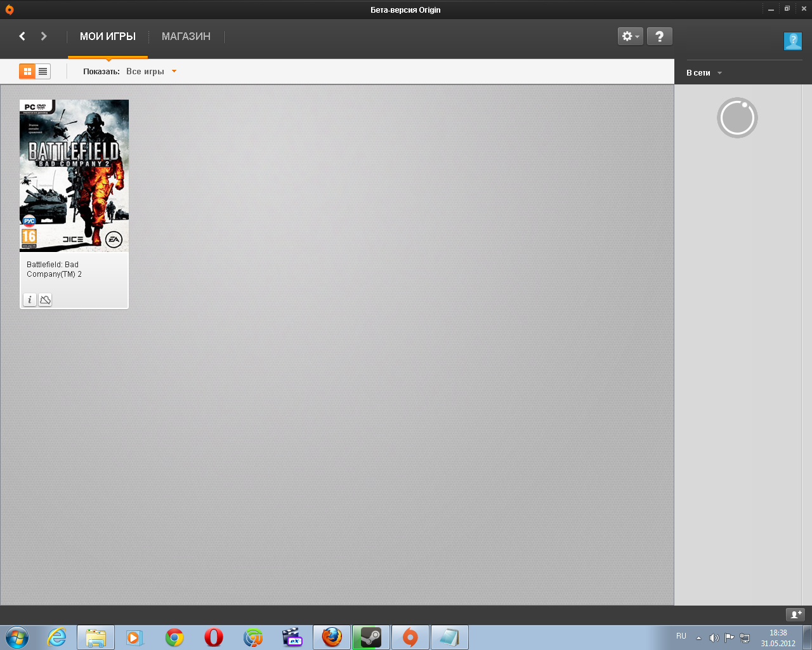Open the notepad app in taskbar
Viewport: 812px width, 650px height.
450,637
